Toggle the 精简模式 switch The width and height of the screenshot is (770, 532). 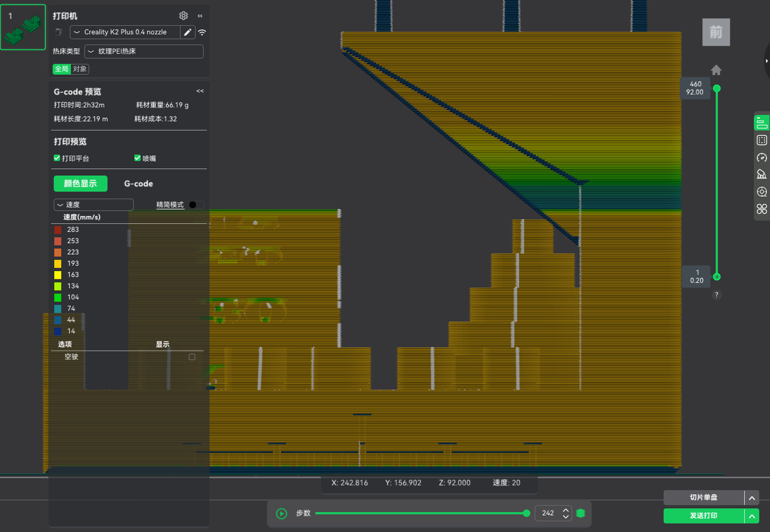pyautogui.click(x=196, y=204)
